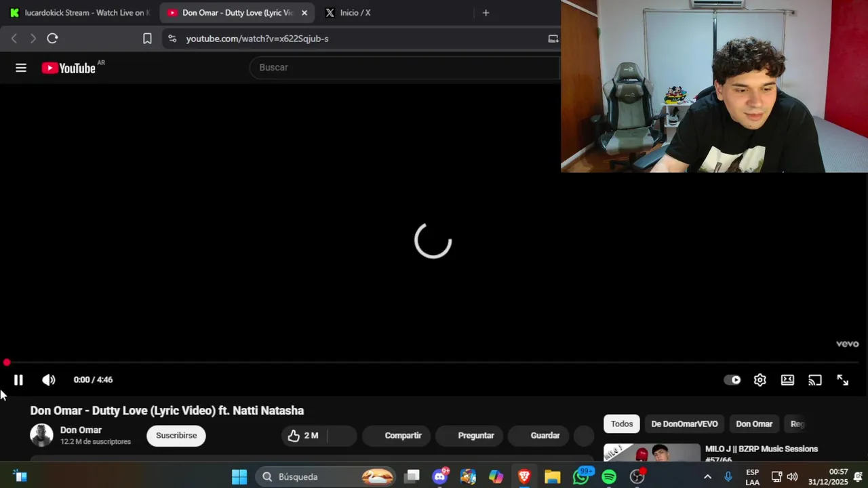Open the Don Omar channel name link
This screenshot has height=488, width=868.
[x=81, y=430]
